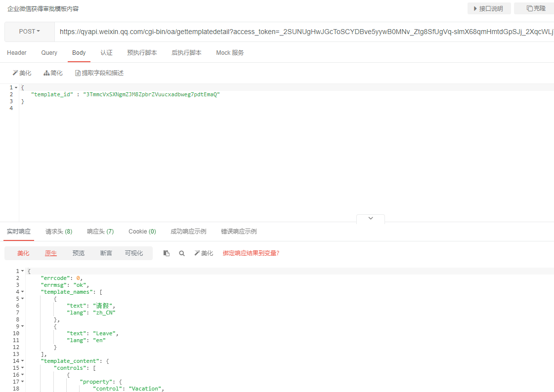Select 美化 response view mode

click(x=23, y=253)
